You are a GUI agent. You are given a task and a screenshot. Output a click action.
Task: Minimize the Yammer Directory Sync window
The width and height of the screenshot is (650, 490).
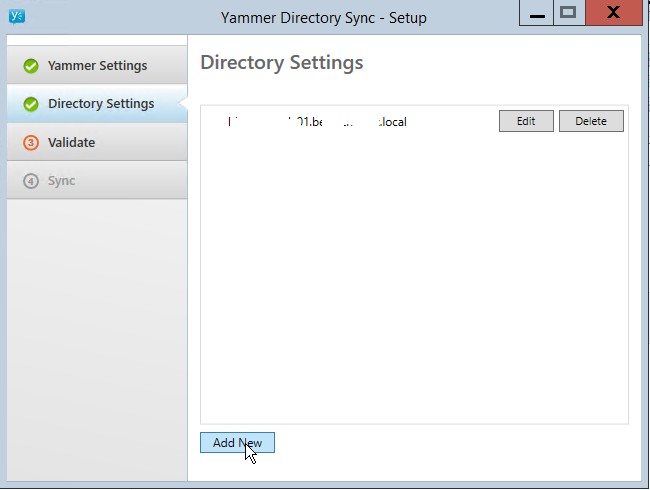537,14
